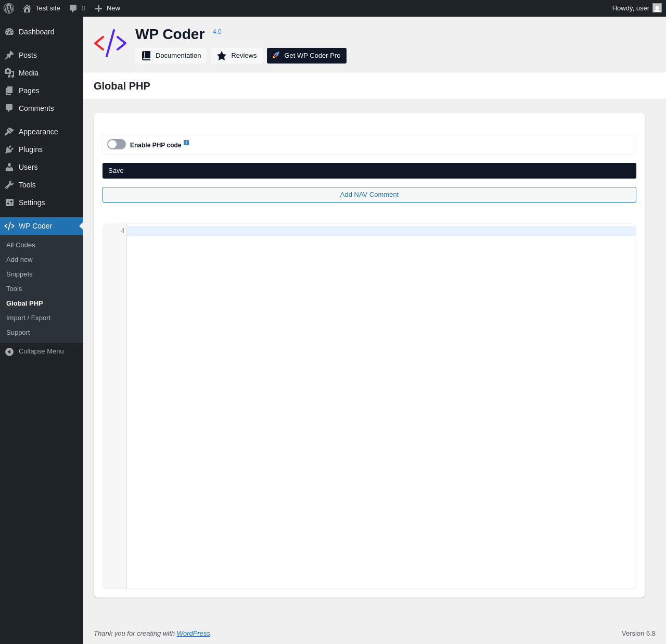
Task: Open Add new submenu item
Action: [19, 260]
